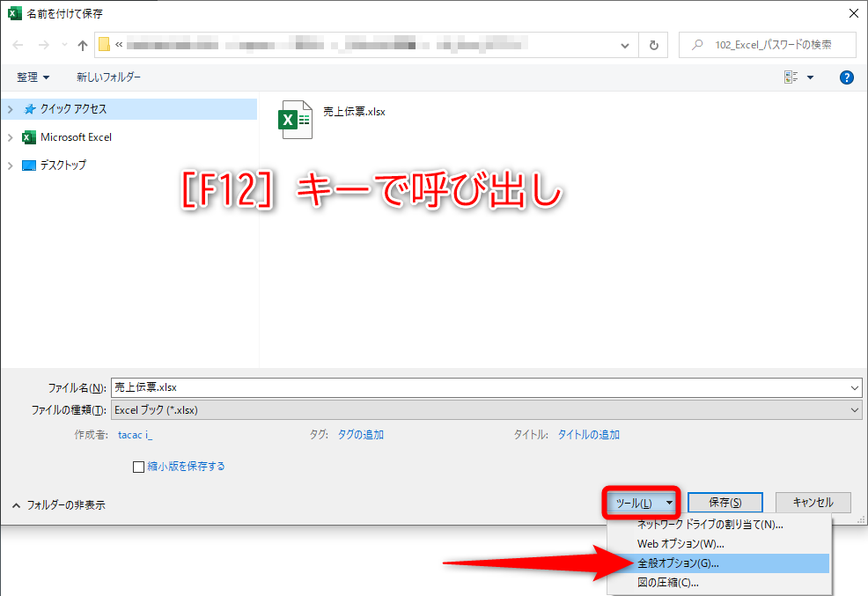This screenshot has height=596, width=868.
Task: Open the help icon in the toolbar
Action: [x=846, y=77]
